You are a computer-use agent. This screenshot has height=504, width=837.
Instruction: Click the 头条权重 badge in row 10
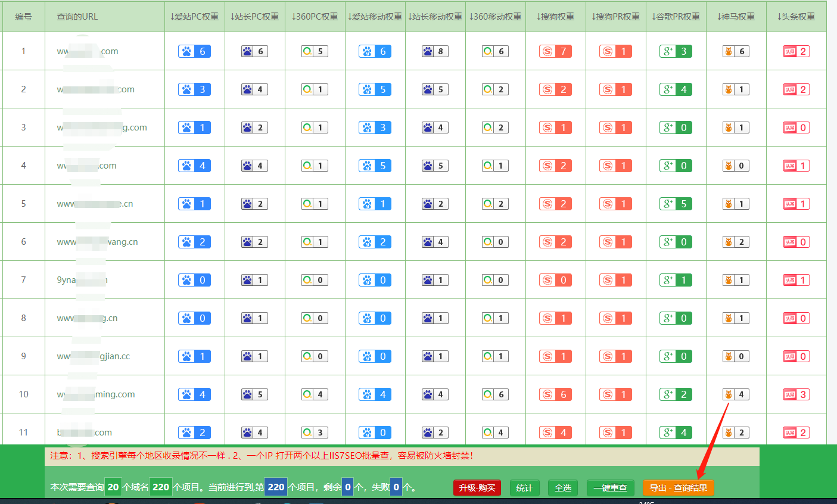[x=796, y=394]
